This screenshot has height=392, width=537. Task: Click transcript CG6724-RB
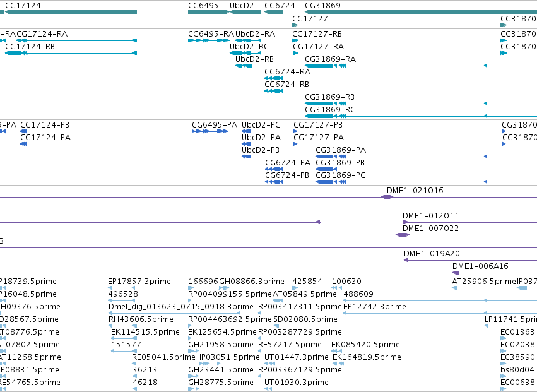click(286, 85)
